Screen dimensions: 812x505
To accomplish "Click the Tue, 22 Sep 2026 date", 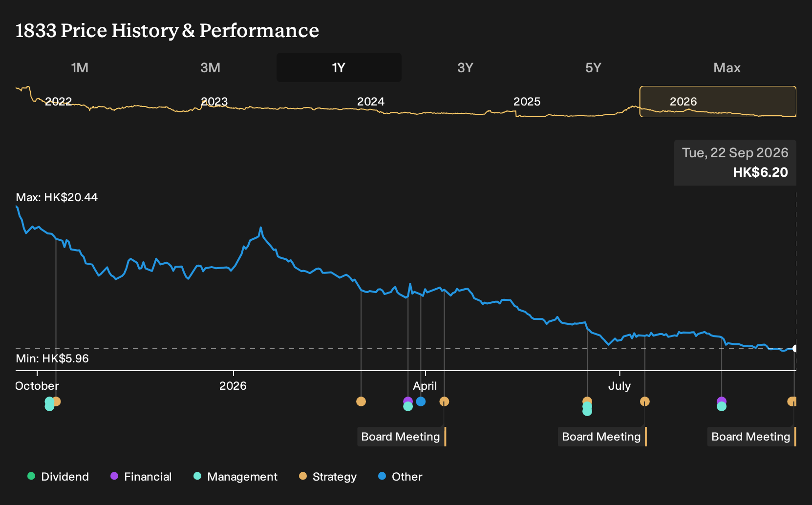I will (x=735, y=152).
